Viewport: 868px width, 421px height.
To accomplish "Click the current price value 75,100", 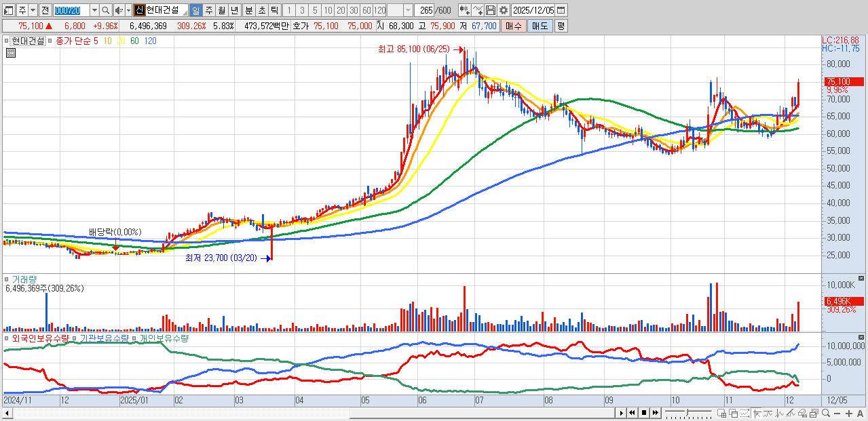I will click(x=31, y=26).
